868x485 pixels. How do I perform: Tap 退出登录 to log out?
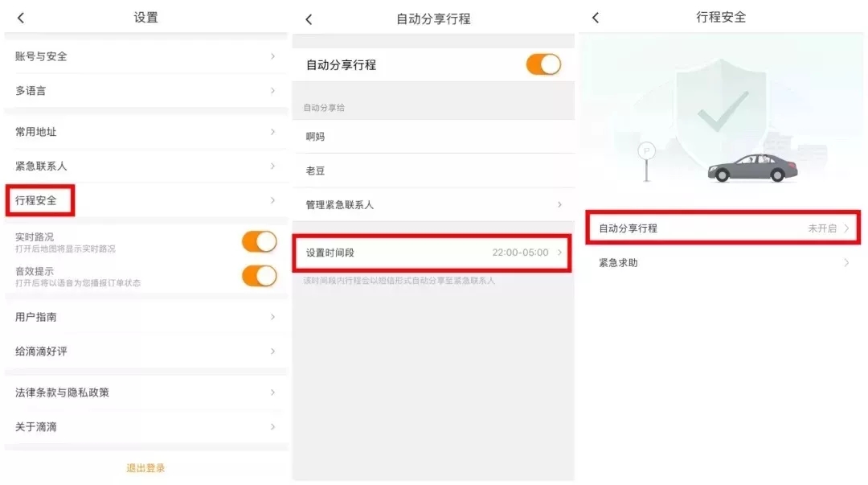tap(145, 468)
